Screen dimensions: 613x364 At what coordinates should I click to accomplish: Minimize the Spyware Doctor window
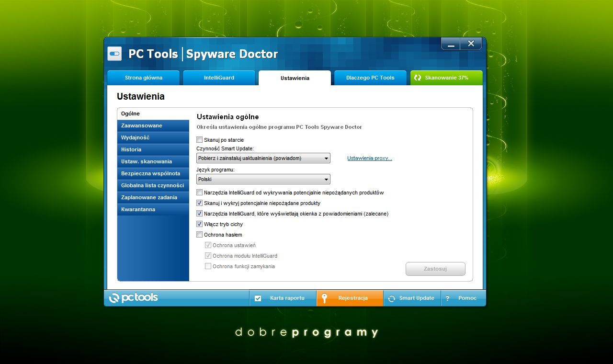click(451, 44)
